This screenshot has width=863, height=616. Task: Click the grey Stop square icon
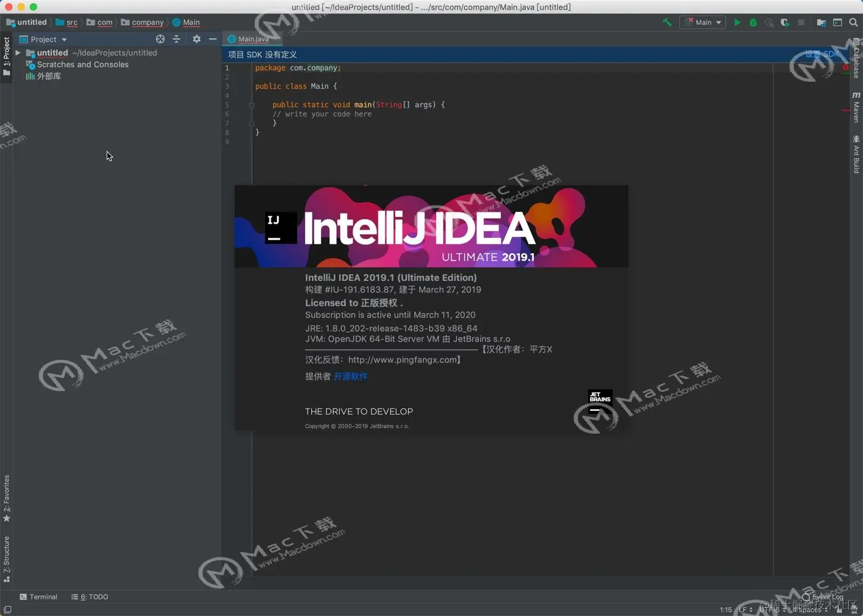click(801, 22)
